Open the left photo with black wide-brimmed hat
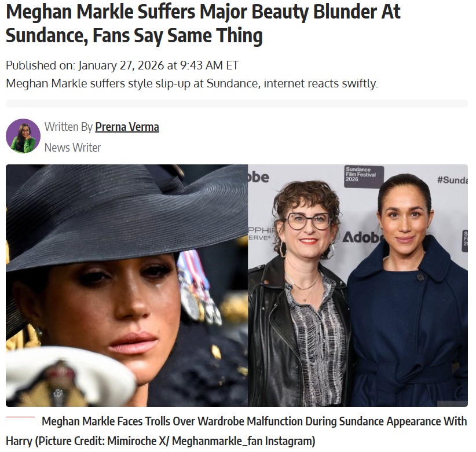Viewport: 476px width, 452px height. tap(127, 285)
